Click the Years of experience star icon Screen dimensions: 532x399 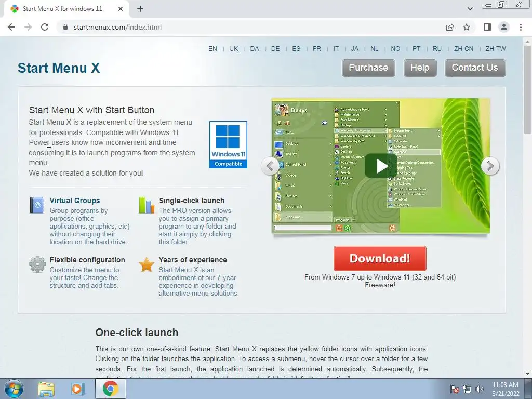[147, 264]
